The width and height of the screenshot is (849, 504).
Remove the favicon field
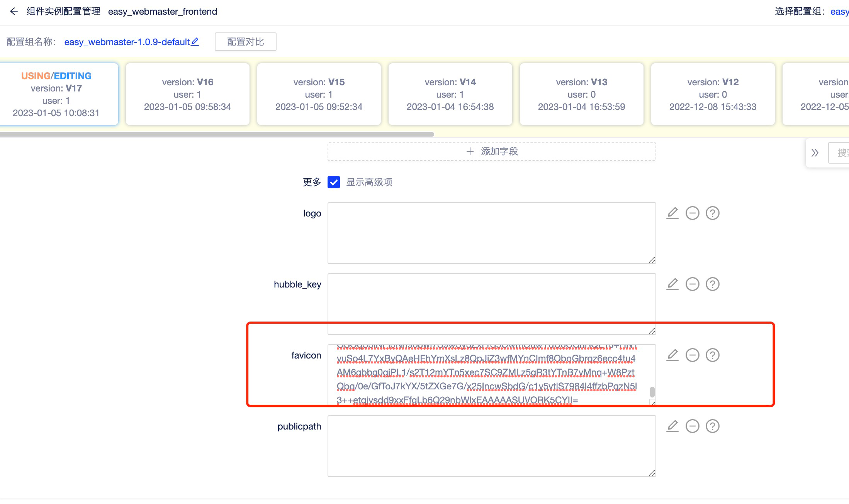click(693, 355)
